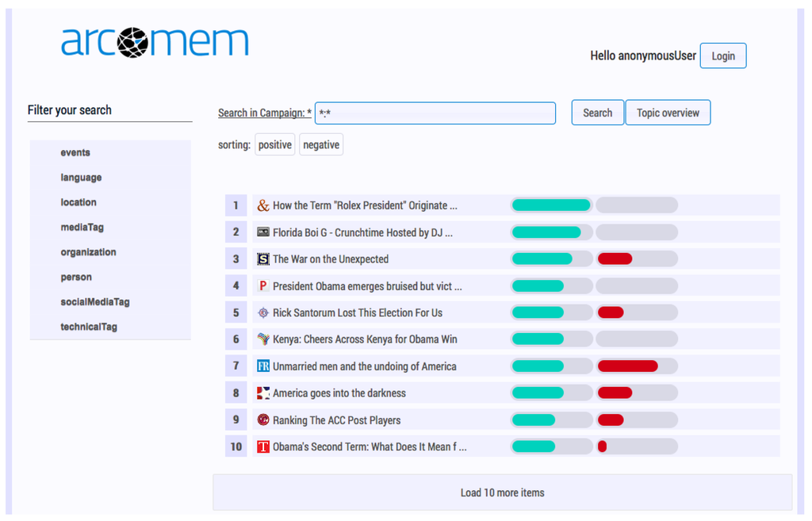Open the Topic overview
The height and width of the screenshot is (521, 812).
pyautogui.click(x=668, y=113)
